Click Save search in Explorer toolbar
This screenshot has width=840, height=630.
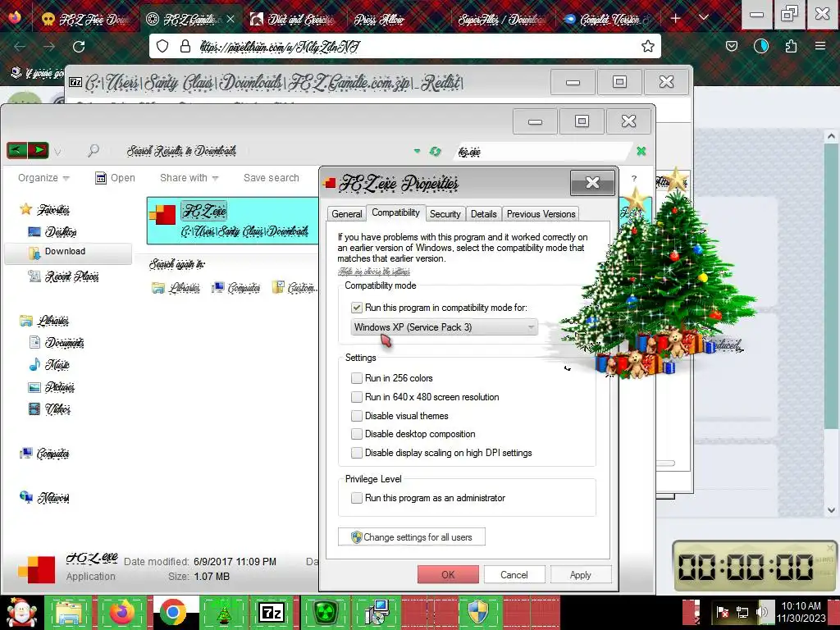[271, 178]
